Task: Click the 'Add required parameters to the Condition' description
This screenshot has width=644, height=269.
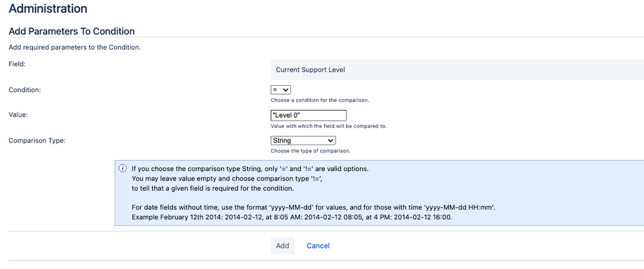Action: tap(74, 47)
